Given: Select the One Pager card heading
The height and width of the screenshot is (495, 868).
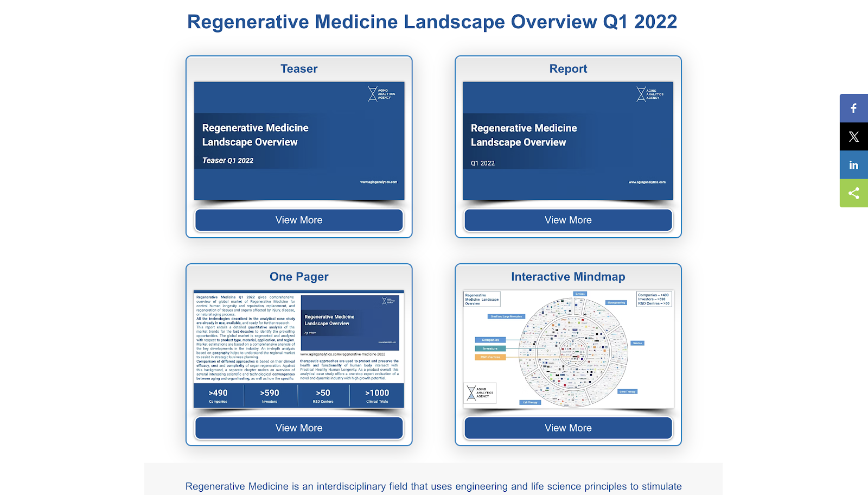Looking at the screenshot, I should click(x=299, y=277).
